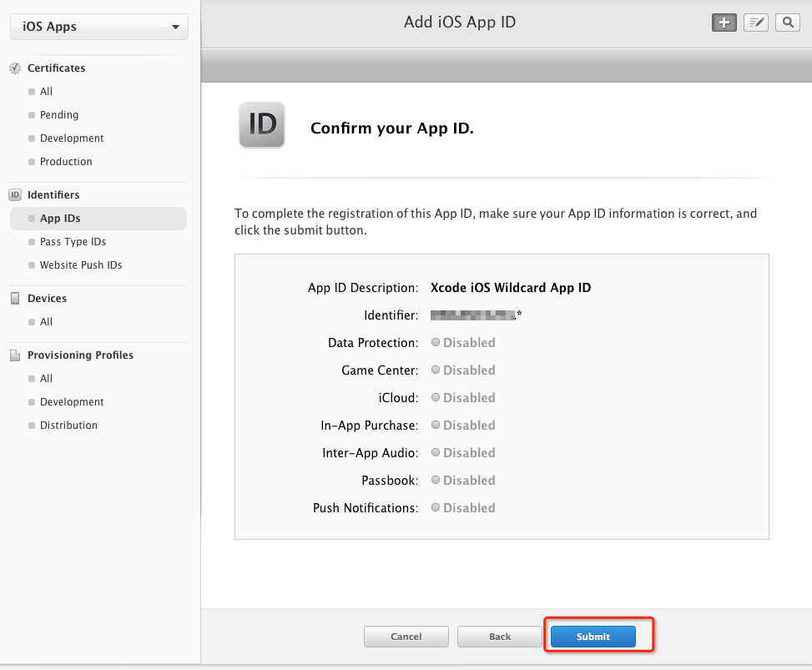
Task: Select App IDs in the sidebar
Action: [60, 219]
